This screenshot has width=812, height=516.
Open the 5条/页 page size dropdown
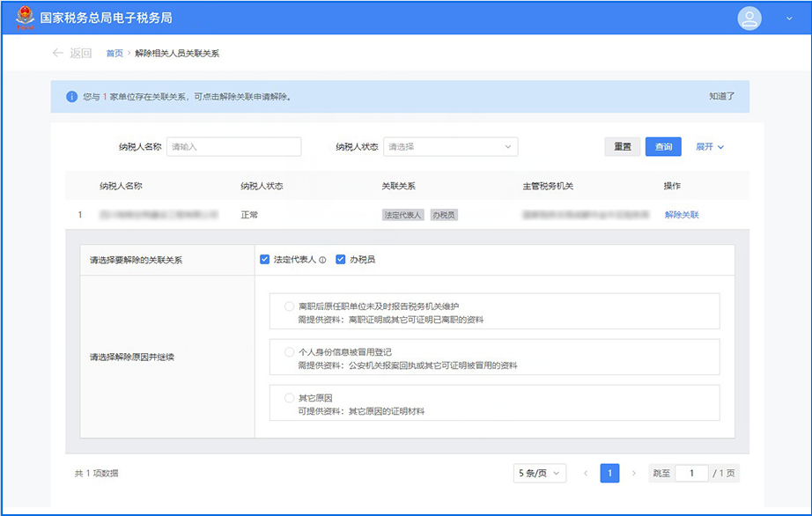coord(539,473)
